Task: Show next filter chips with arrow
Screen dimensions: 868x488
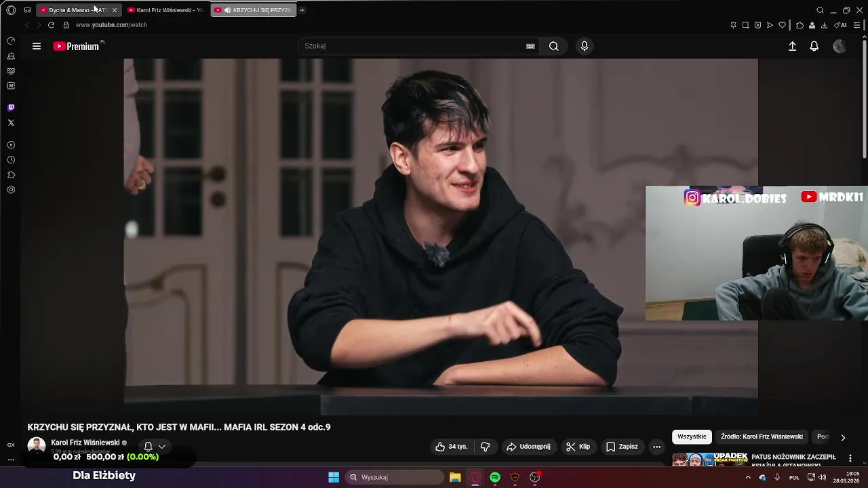Action: click(843, 437)
